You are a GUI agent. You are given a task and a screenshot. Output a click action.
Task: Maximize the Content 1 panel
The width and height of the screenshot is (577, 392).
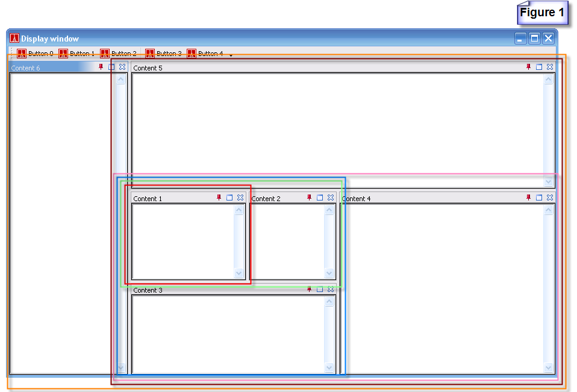(229, 198)
